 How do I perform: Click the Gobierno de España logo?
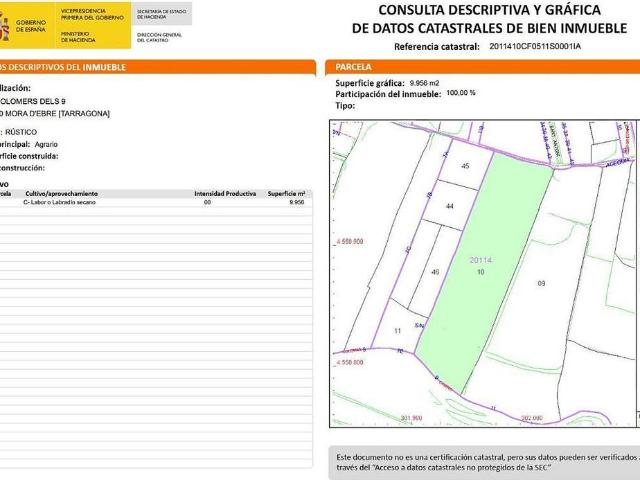click(x=27, y=25)
